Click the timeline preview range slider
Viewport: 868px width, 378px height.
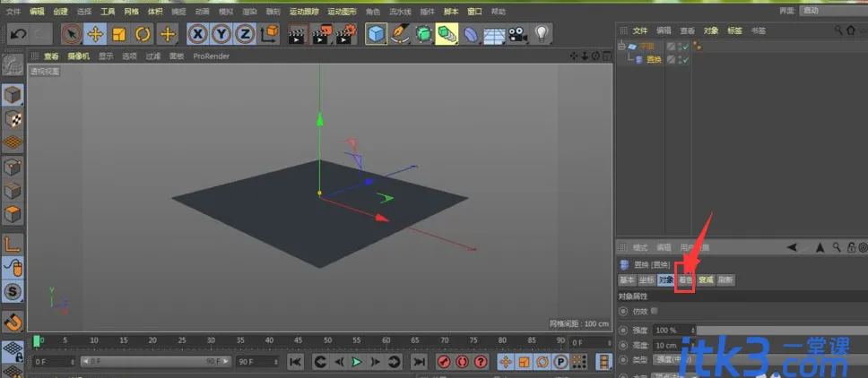(x=155, y=361)
